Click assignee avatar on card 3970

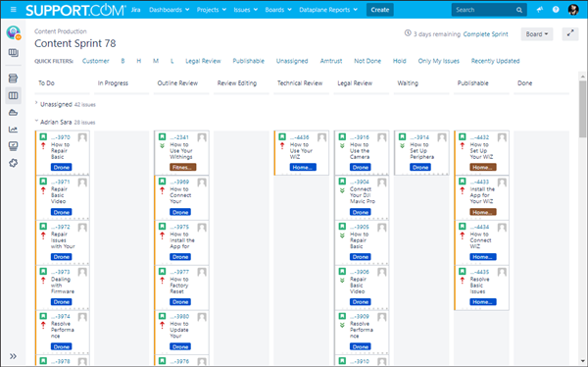82,137
